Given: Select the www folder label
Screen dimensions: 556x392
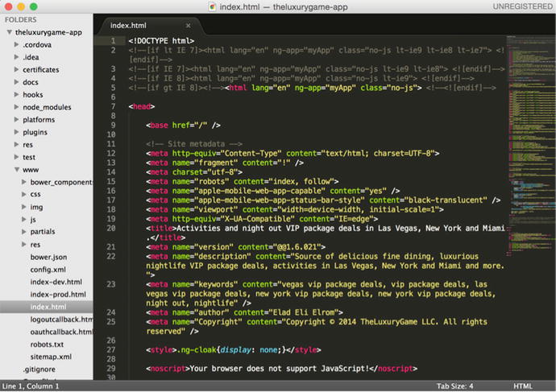Looking at the screenshot, I should pos(31,170).
